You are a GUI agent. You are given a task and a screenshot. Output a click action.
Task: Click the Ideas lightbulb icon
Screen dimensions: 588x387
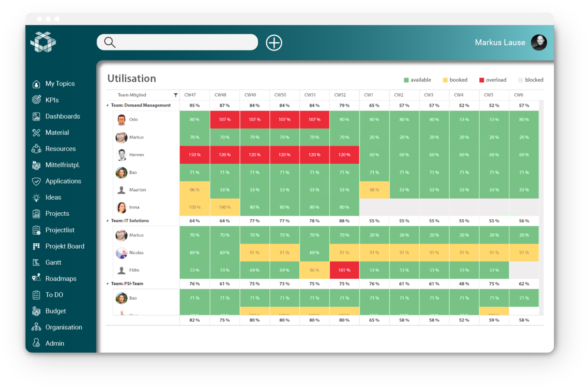click(36, 198)
